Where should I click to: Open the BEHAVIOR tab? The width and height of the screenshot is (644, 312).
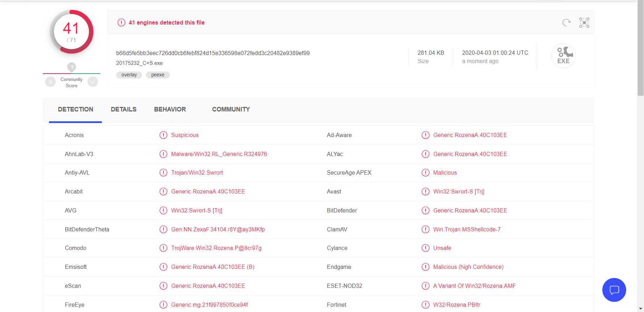170,109
